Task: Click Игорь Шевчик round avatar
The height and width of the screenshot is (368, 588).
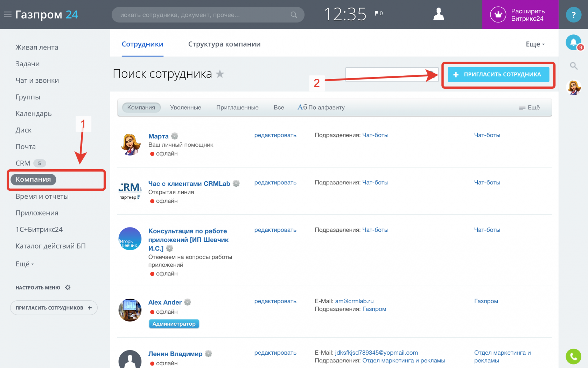Action: click(130, 239)
